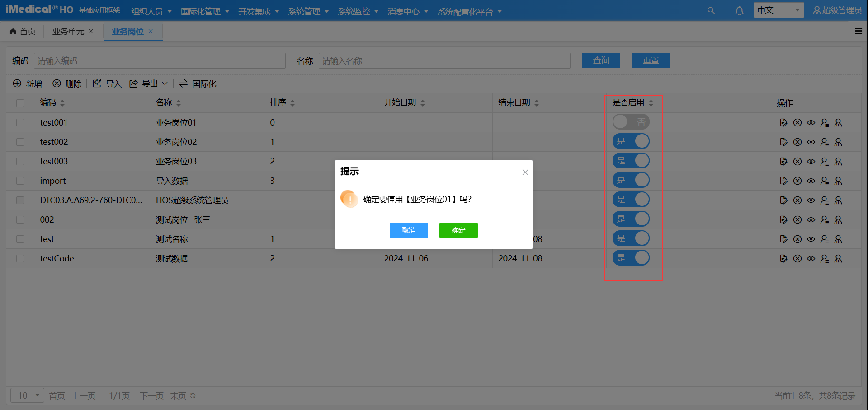Viewport: 868px width, 410px height.
Task: Open the 消息中心 menu
Action: coord(408,11)
